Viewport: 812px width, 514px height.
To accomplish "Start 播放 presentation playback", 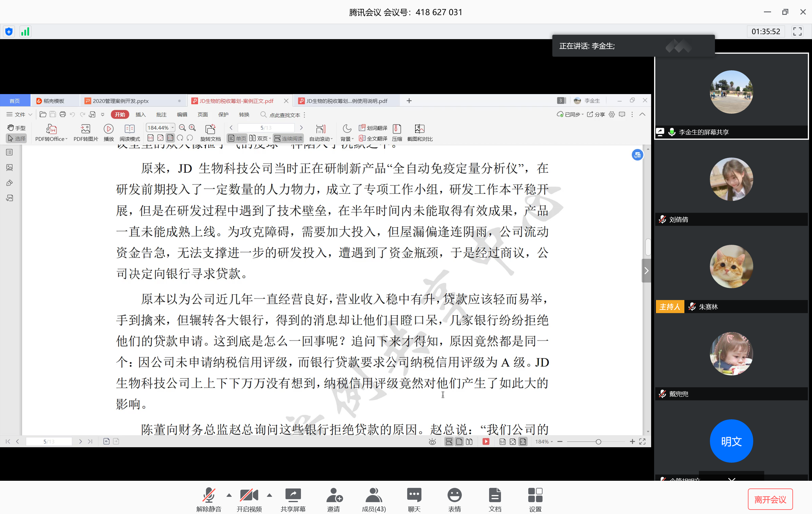I will coord(109,133).
